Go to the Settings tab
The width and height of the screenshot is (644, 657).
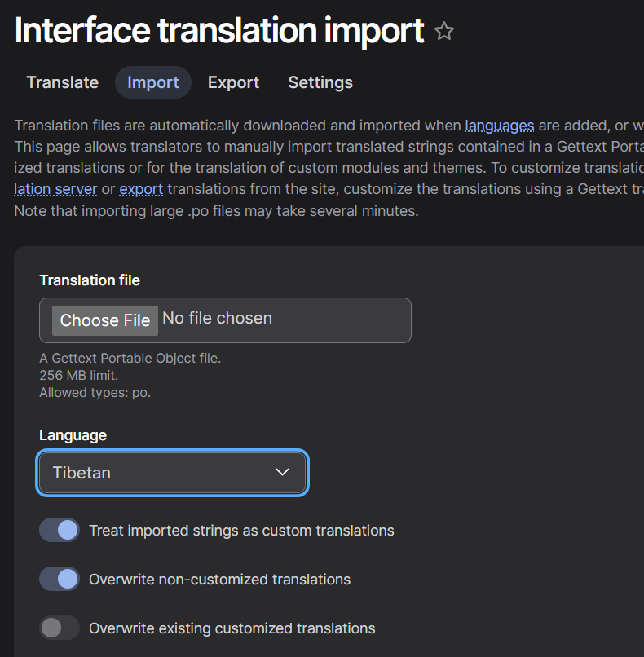[x=320, y=82]
